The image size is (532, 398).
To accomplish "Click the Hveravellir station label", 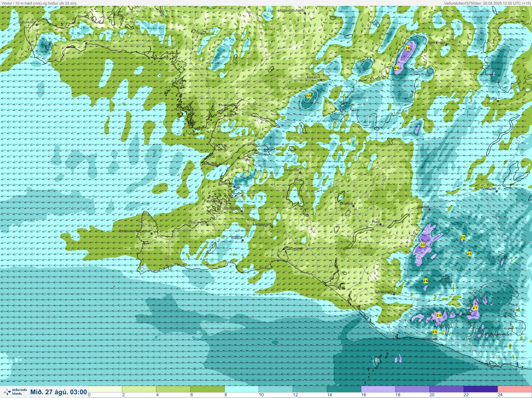I will click(x=436, y=42).
